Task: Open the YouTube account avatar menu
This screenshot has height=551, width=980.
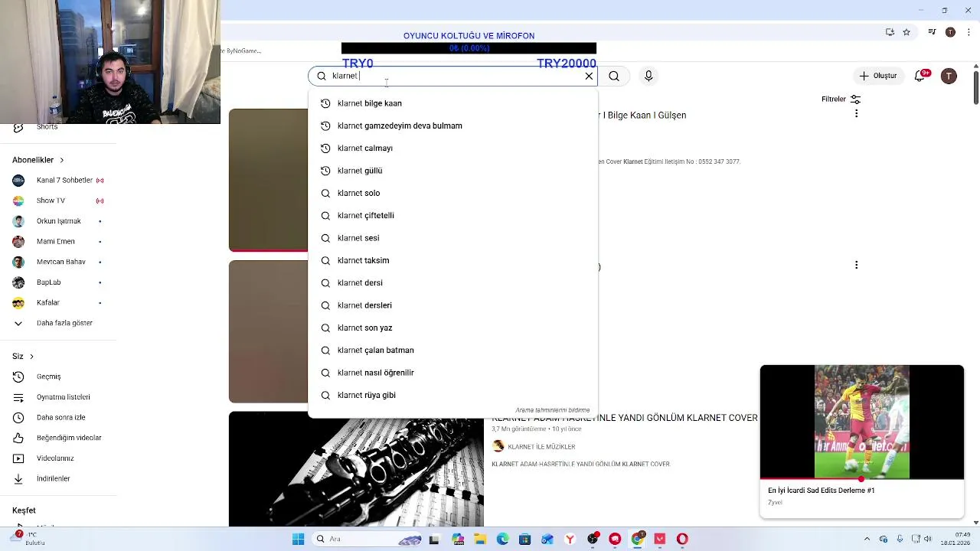Action: (x=949, y=76)
